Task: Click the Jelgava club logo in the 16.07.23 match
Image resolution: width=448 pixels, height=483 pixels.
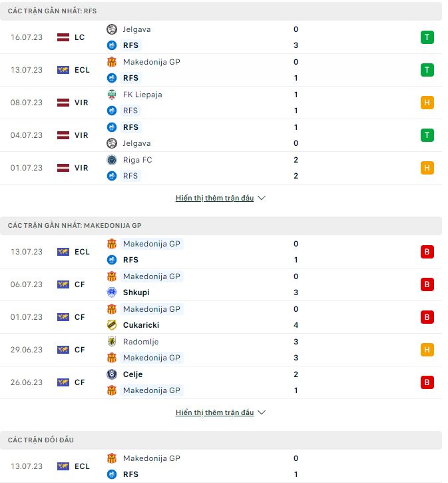Action: (x=112, y=29)
